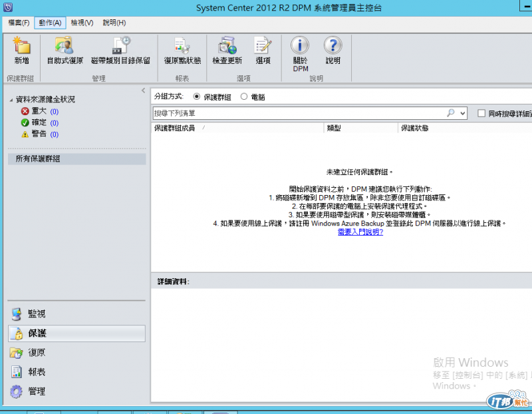
Task: Click the DPM app icon in title bar
Action: tap(8, 7)
